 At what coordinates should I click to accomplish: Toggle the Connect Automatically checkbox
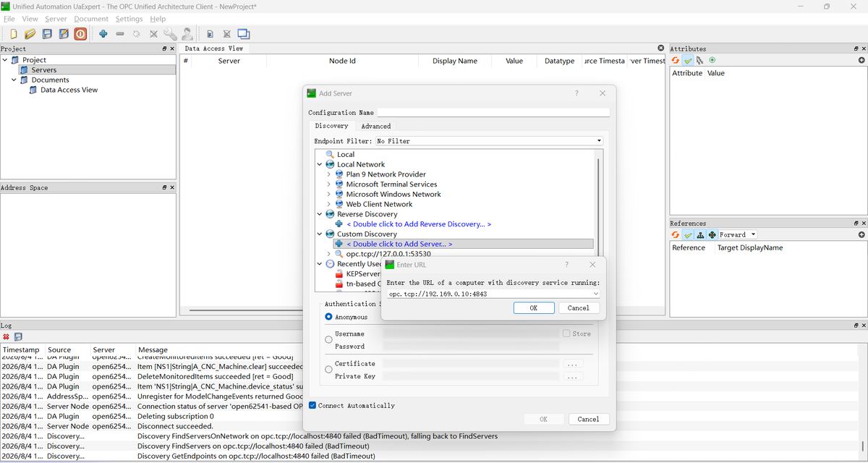(x=312, y=406)
